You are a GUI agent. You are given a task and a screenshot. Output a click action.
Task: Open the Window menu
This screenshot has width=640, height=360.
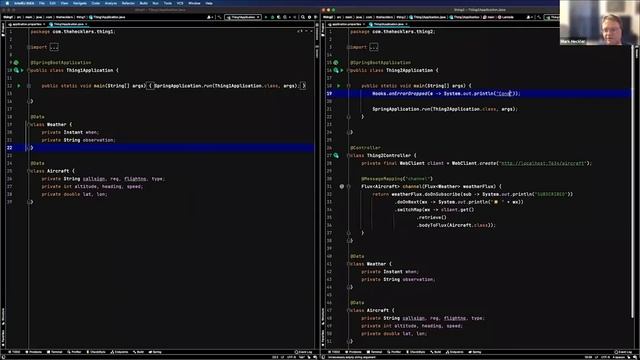coord(194,3)
